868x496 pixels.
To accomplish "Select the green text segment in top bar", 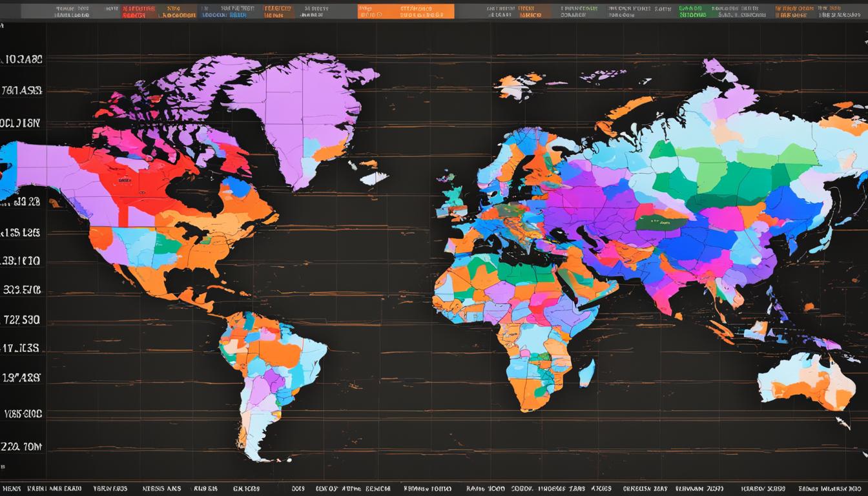I will pos(693,11).
